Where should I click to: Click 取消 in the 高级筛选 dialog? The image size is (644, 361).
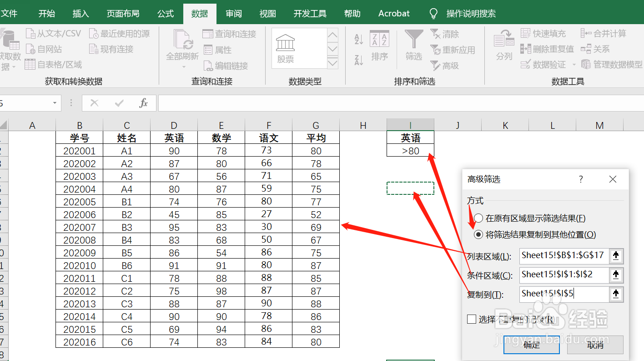click(595, 345)
